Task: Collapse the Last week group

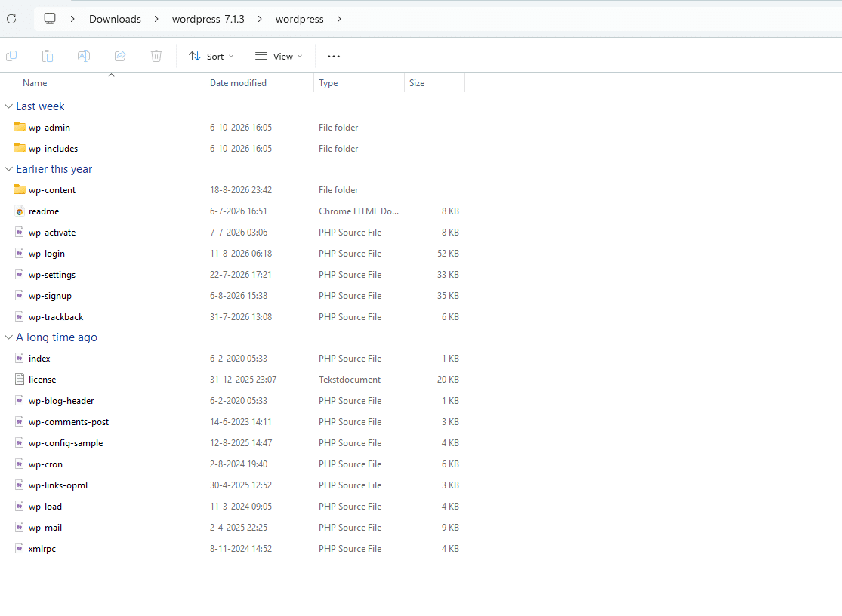Action: pyautogui.click(x=8, y=106)
